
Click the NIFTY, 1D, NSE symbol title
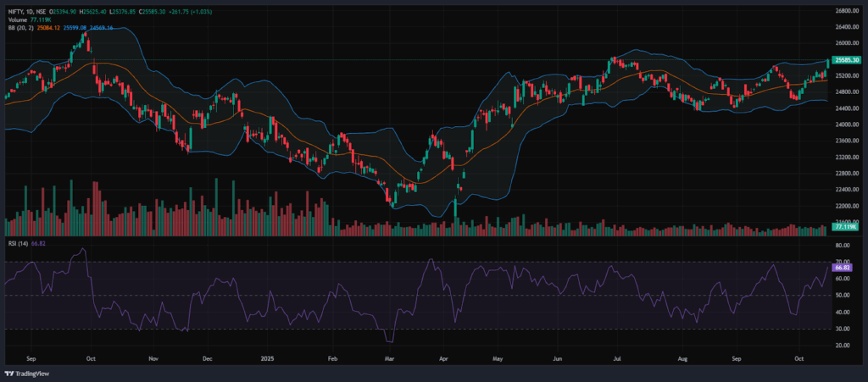pos(25,9)
